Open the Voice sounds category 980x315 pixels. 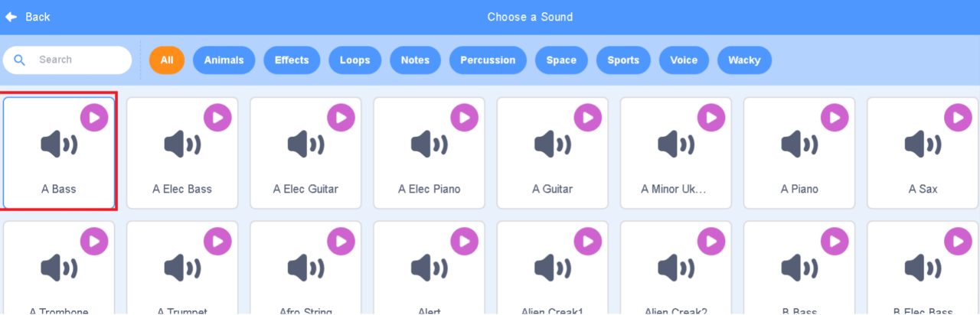[684, 60]
